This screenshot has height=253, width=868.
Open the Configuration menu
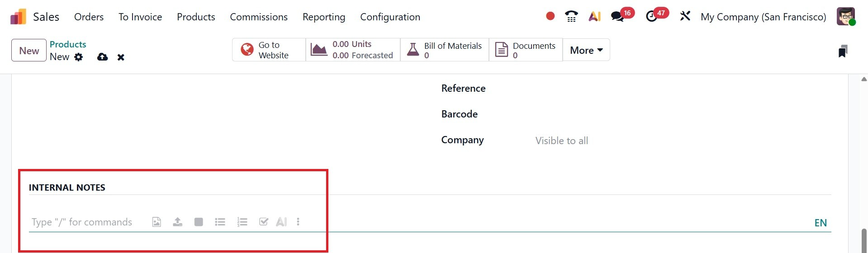390,17
